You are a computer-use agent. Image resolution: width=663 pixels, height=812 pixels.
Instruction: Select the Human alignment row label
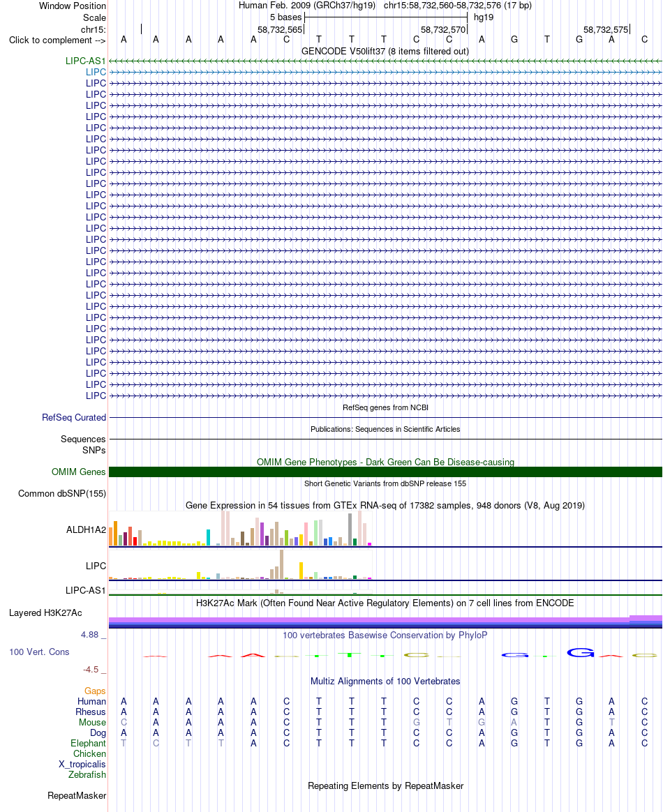91,702
